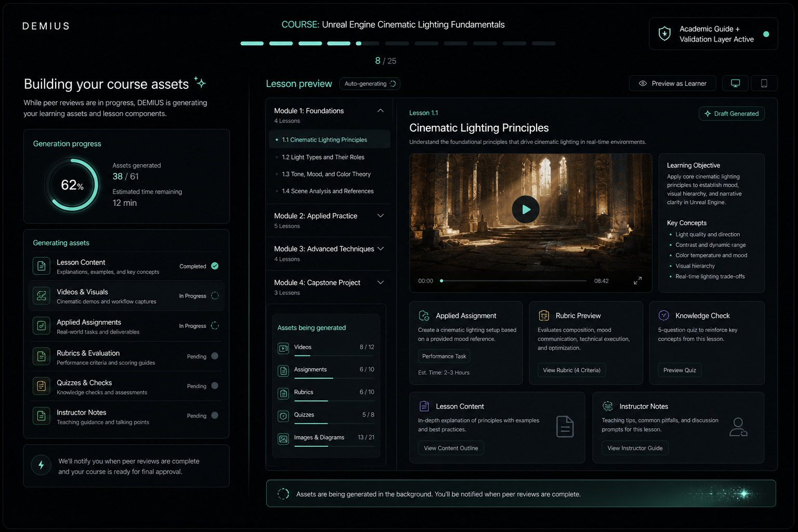Click the 62% generation progress ring
This screenshot has height=532, width=798.
coord(72,185)
